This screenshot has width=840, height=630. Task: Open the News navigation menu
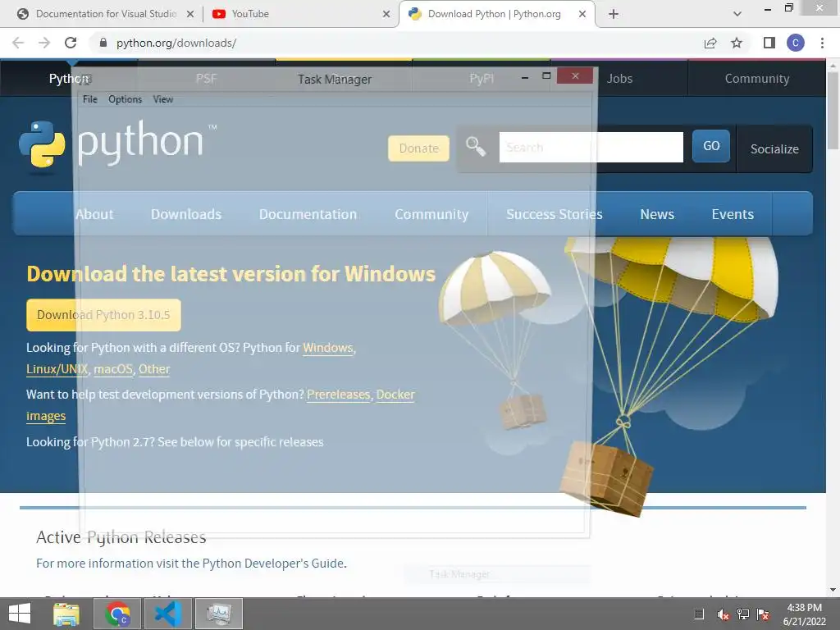pos(657,214)
